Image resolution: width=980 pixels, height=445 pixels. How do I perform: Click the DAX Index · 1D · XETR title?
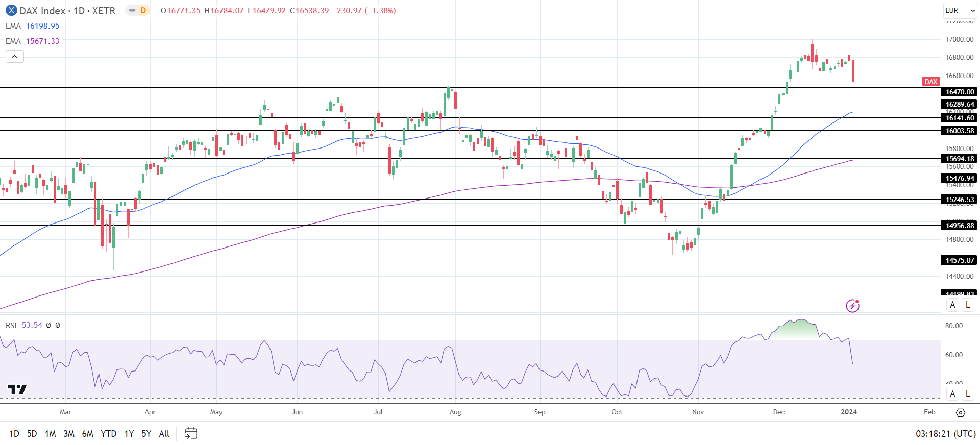point(67,11)
